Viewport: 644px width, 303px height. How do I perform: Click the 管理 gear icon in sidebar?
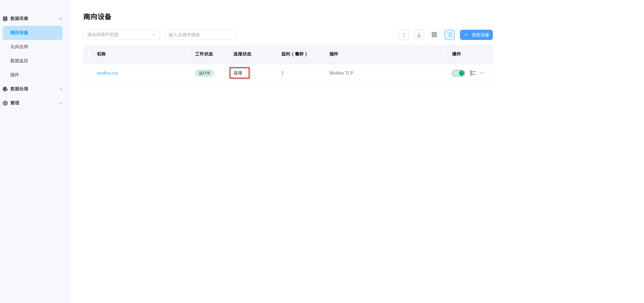click(x=5, y=103)
